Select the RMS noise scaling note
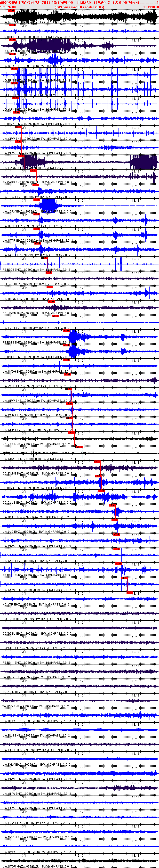Image resolution: width=159 pixels, height=868 pixels. 79,7
